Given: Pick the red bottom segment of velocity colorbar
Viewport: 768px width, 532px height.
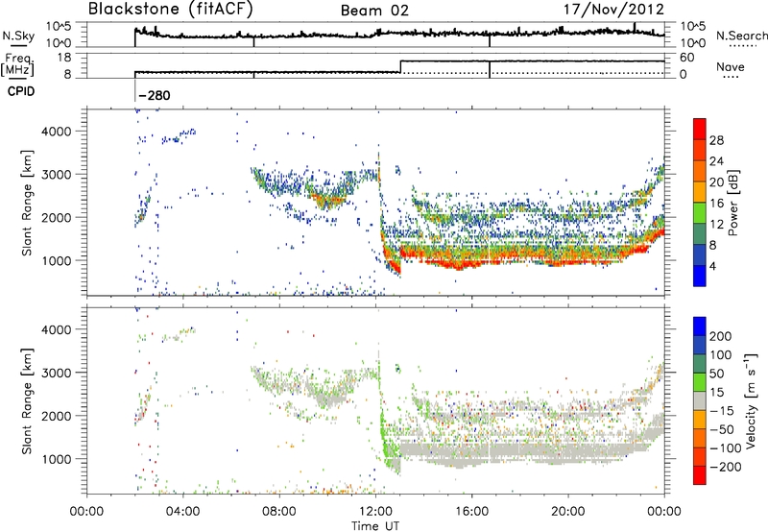Looking at the screenshot, I should pyautogui.click(x=700, y=475).
